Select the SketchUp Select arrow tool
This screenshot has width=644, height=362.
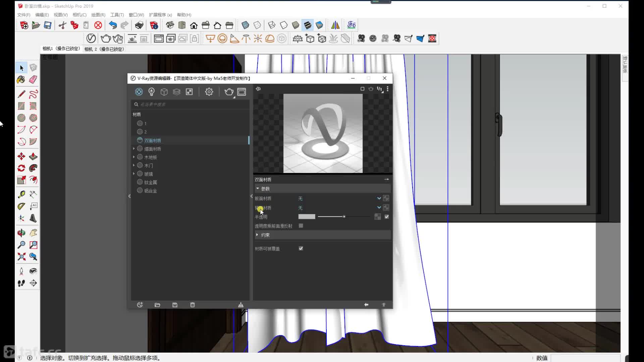pos(21,68)
